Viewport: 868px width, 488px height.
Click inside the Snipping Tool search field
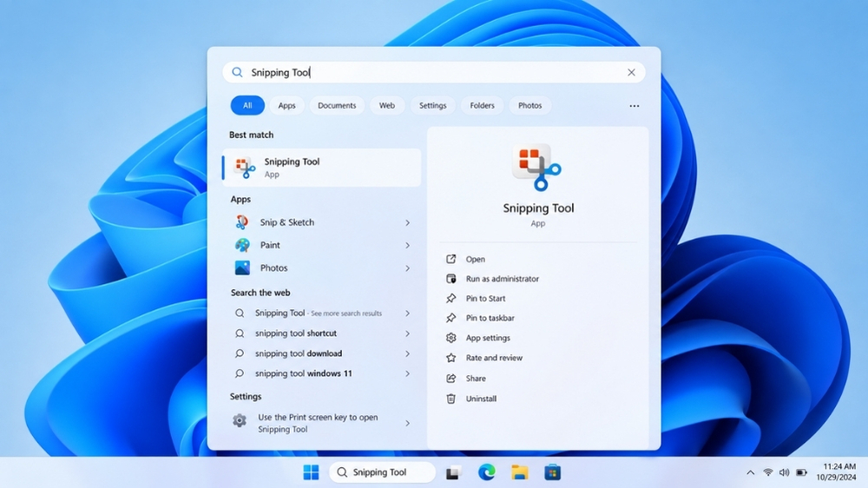point(434,73)
